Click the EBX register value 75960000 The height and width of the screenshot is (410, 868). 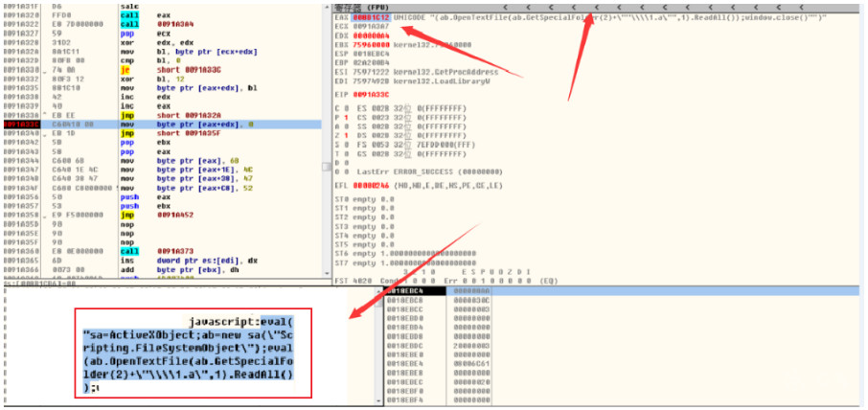[371, 45]
